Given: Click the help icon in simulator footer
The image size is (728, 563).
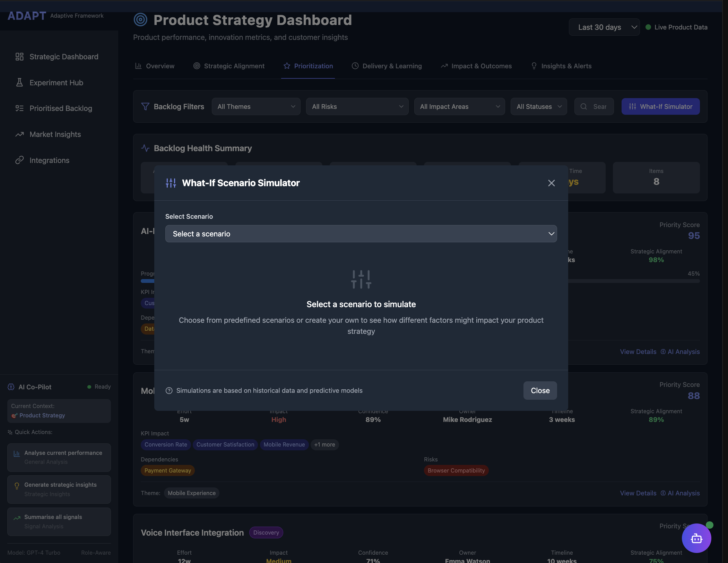Looking at the screenshot, I should click(169, 391).
